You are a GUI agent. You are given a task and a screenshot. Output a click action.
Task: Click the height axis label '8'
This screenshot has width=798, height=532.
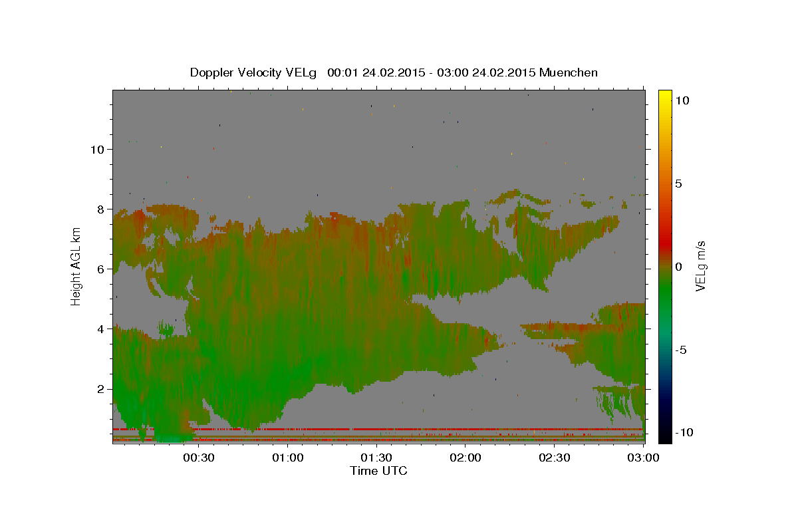100,209
